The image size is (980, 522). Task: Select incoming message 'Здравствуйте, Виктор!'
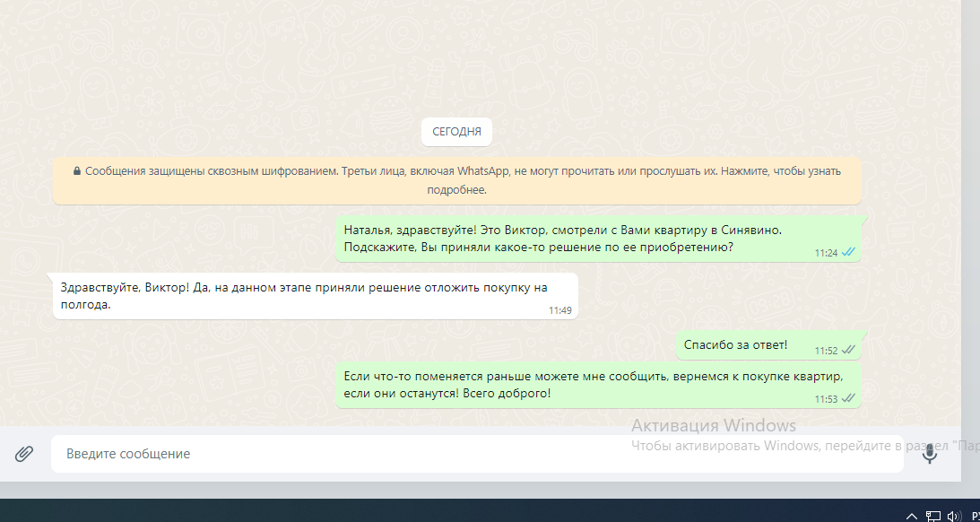point(305,296)
